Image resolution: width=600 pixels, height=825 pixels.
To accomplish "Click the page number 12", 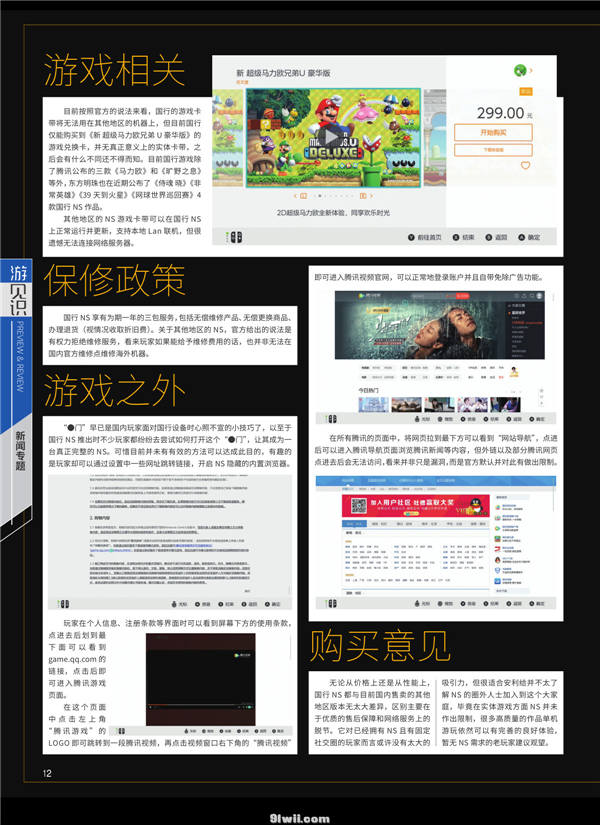I will tap(47, 773).
